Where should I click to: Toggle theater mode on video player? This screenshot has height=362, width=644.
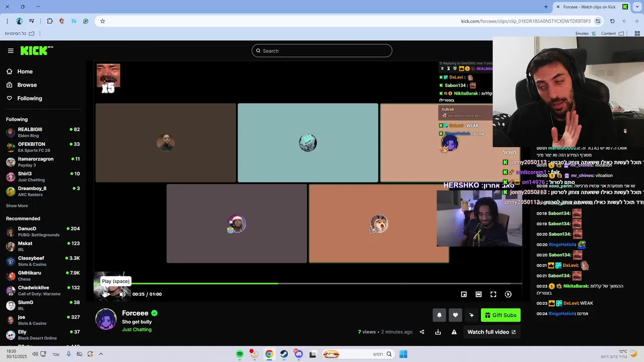478,294
